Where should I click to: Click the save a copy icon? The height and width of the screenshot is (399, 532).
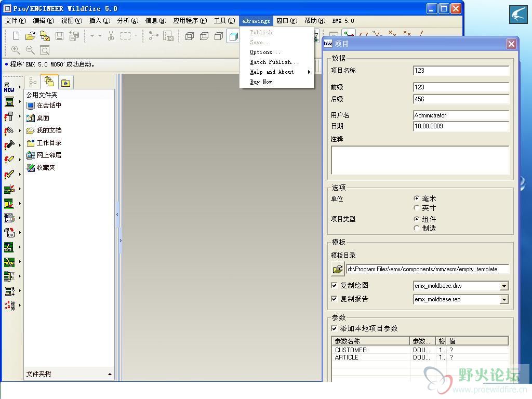tap(74, 36)
